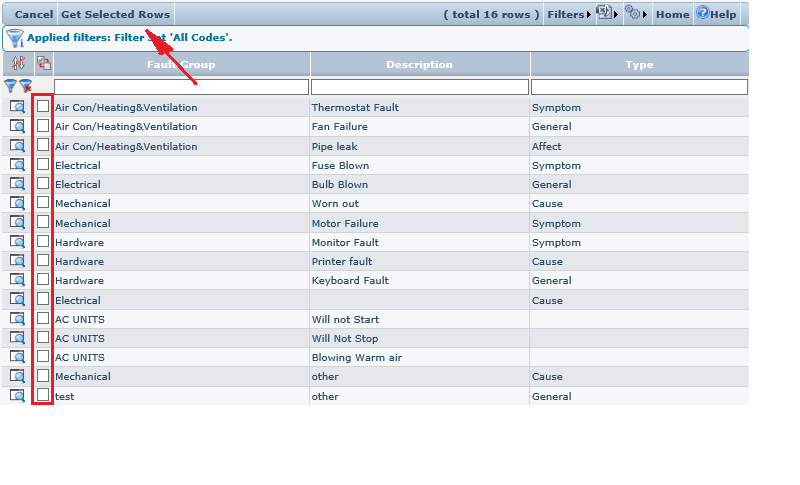Click the column sort settings icon

click(17, 64)
